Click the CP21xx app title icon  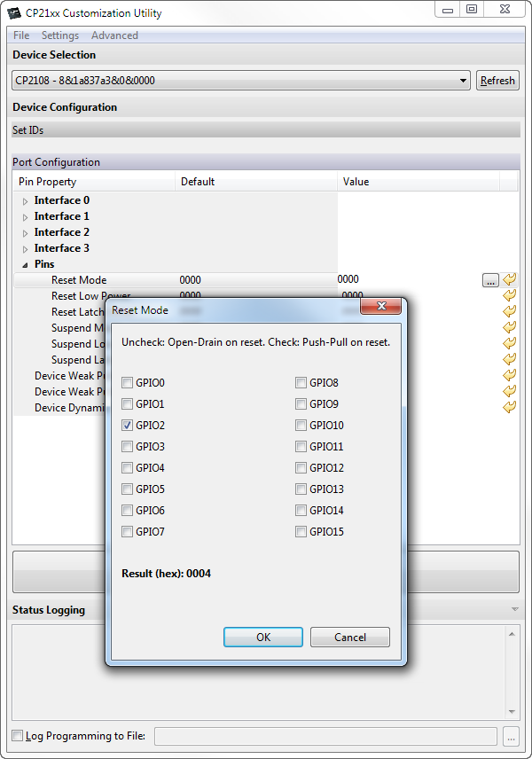[x=14, y=13]
